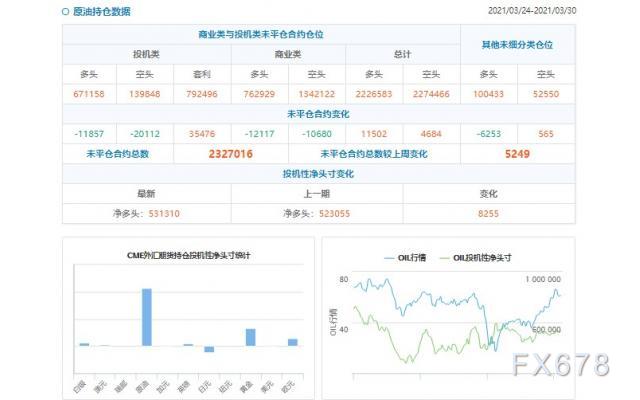640x400 pixels.
Task: Click the negative bar below the CME chart baseline
Action: [209, 349]
